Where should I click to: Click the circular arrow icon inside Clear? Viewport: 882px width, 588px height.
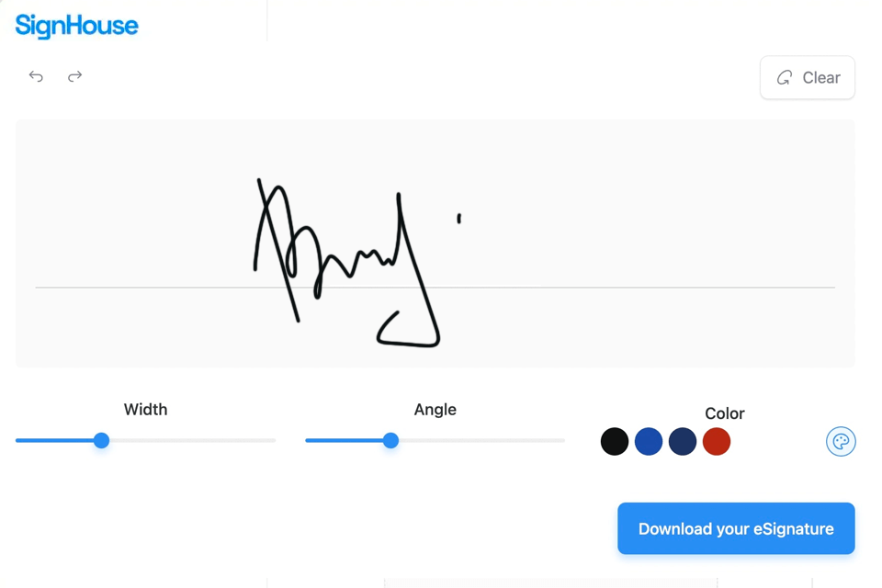(x=784, y=78)
